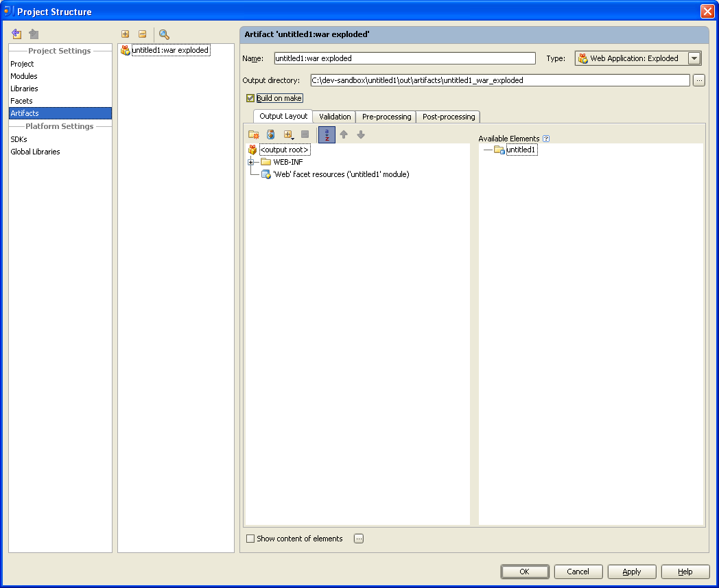The width and height of the screenshot is (719, 588).
Task: Click the move down arrow icon
Action: 361,134
